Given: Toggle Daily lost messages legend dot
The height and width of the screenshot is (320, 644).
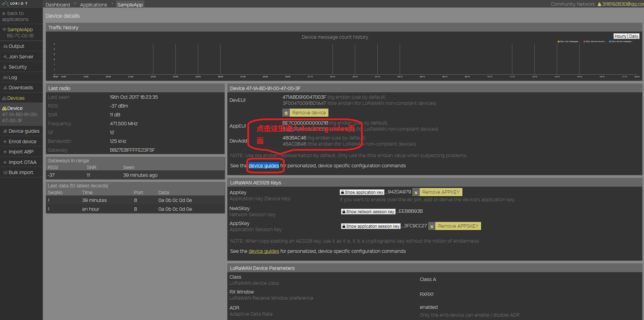Looking at the screenshot, I should (x=558, y=41).
